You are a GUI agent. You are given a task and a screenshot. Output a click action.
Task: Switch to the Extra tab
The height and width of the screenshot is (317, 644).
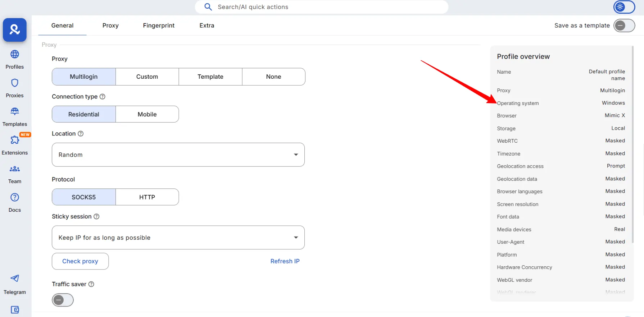point(207,26)
